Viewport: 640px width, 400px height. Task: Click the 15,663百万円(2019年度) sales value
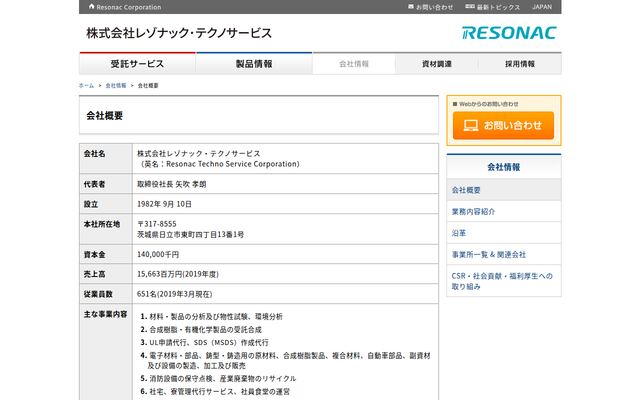click(178, 274)
